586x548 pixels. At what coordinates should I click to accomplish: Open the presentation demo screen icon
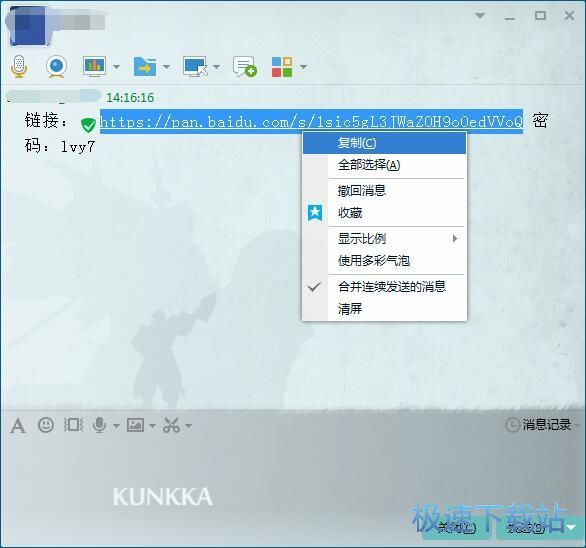(94, 67)
